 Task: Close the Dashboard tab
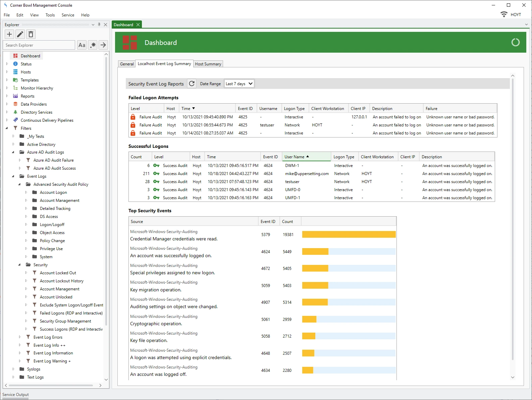pos(138,24)
